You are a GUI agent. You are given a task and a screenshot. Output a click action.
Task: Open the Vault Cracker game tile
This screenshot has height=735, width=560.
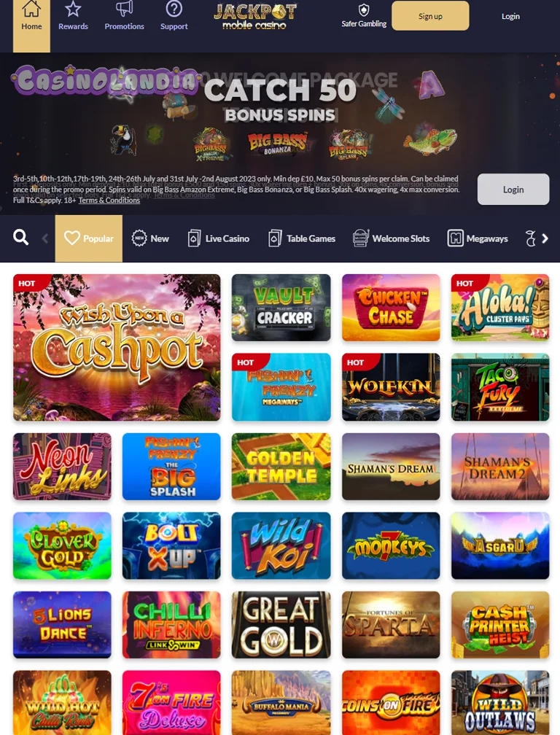(281, 308)
